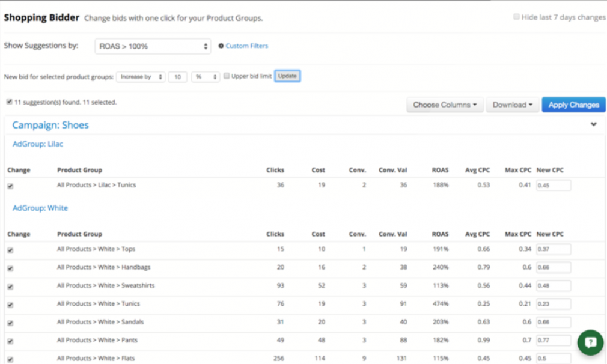Open Custom Filters via the gear icon
This screenshot has width=607, height=364.
(221, 46)
